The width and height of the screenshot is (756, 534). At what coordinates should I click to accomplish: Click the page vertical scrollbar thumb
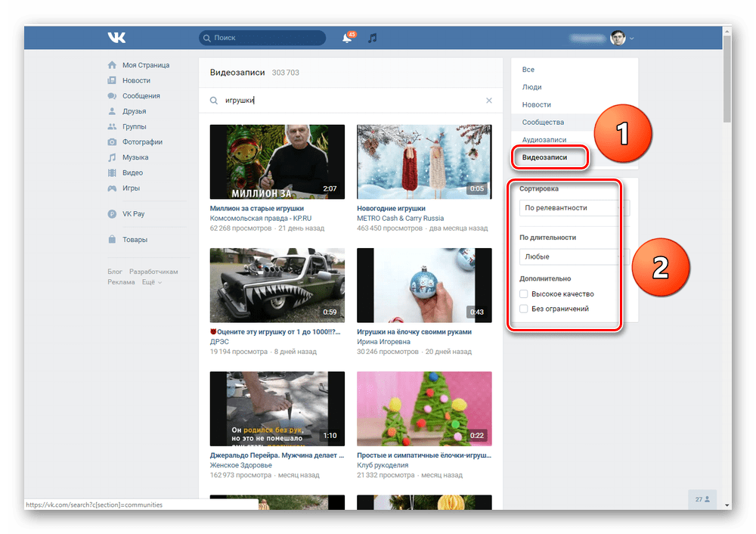coord(727,79)
